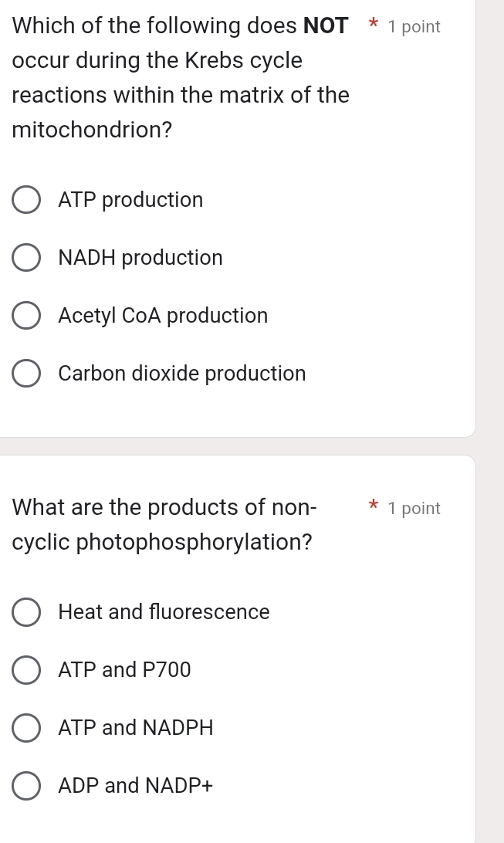Click the empty circle beside ADP and NADP+
The width and height of the screenshot is (504, 843).
pyautogui.click(x=26, y=785)
